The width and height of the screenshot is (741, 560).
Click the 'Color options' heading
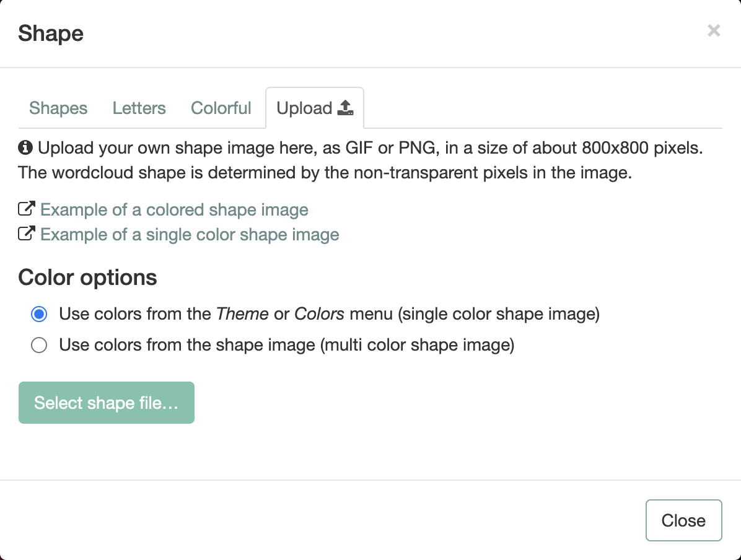[87, 278]
